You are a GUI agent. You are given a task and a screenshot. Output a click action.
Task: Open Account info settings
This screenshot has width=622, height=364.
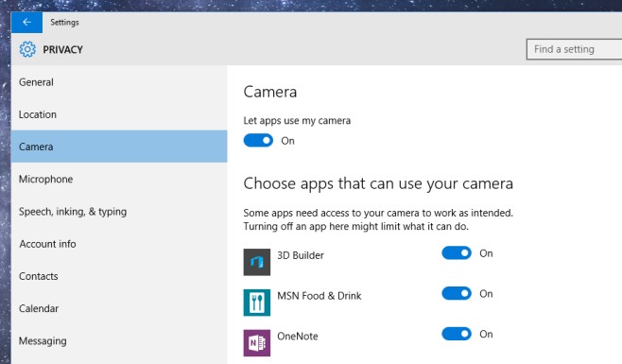click(119, 244)
